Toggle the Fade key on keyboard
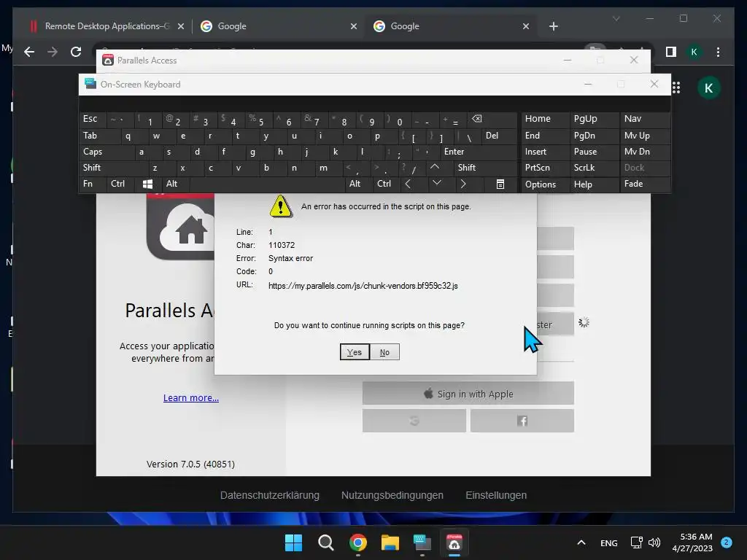The image size is (747, 560). (645, 184)
